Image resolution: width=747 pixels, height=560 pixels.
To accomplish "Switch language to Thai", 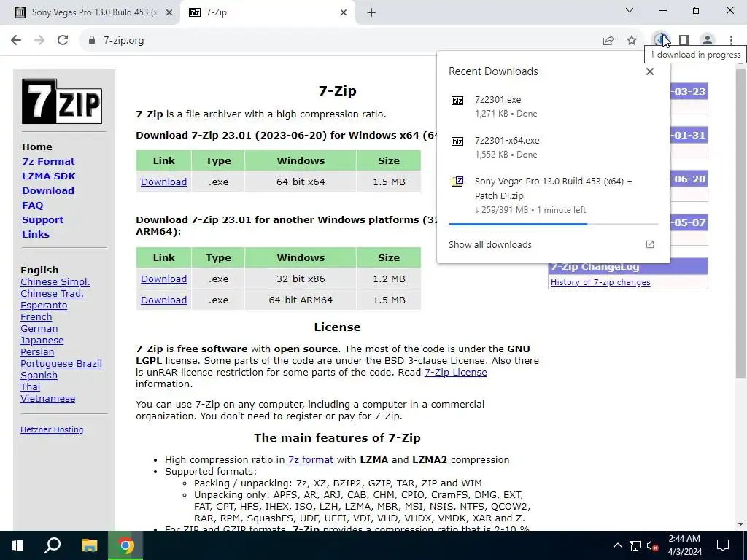I will point(30,386).
